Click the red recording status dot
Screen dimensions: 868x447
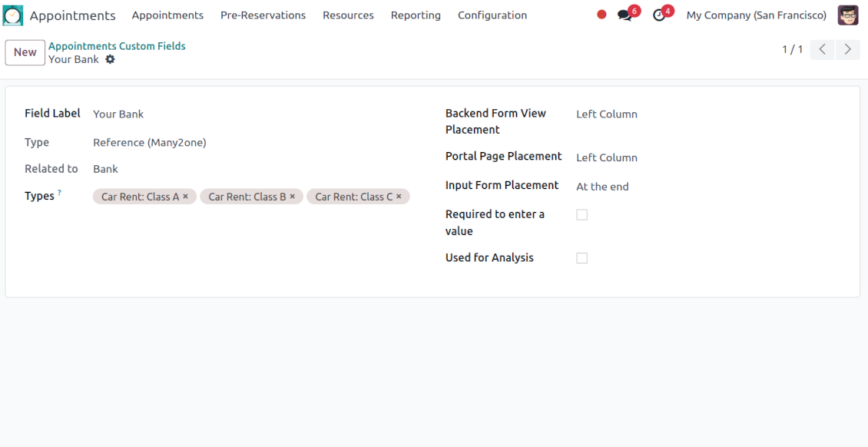(x=601, y=15)
